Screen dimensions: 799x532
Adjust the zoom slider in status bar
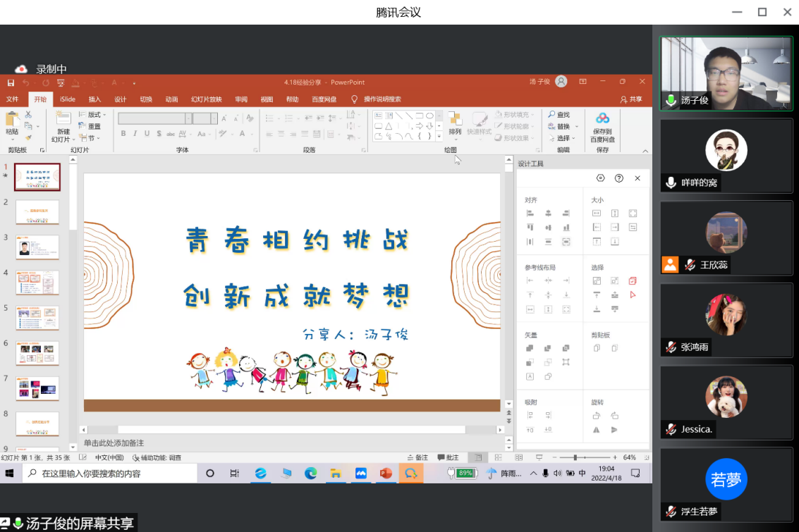click(x=575, y=457)
